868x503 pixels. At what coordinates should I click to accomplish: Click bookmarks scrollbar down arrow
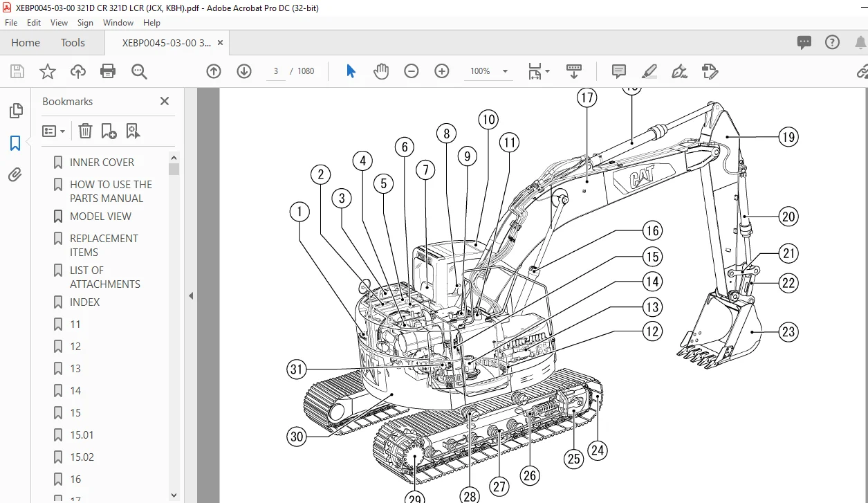174,495
